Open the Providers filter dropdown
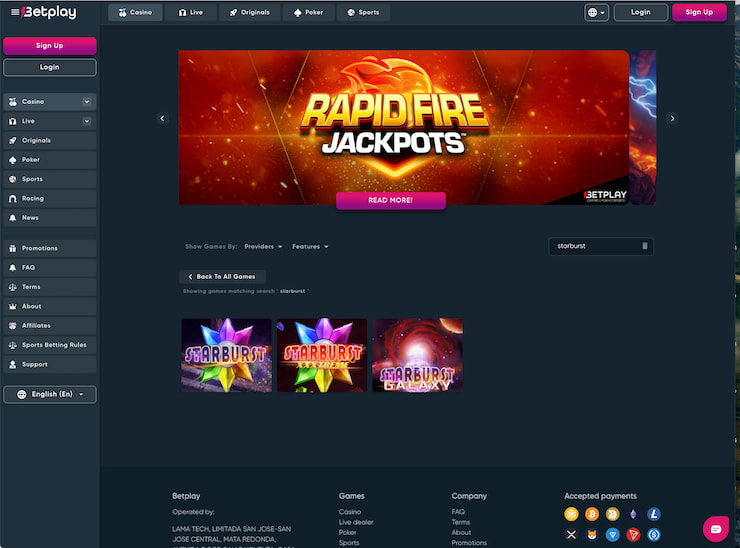740x548 pixels. [x=263, y=246]
